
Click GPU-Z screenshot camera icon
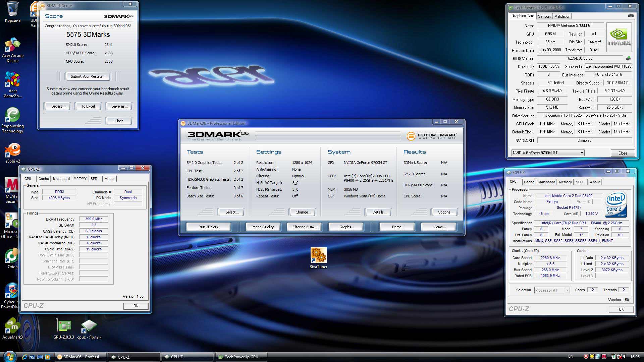click(631, 16)
